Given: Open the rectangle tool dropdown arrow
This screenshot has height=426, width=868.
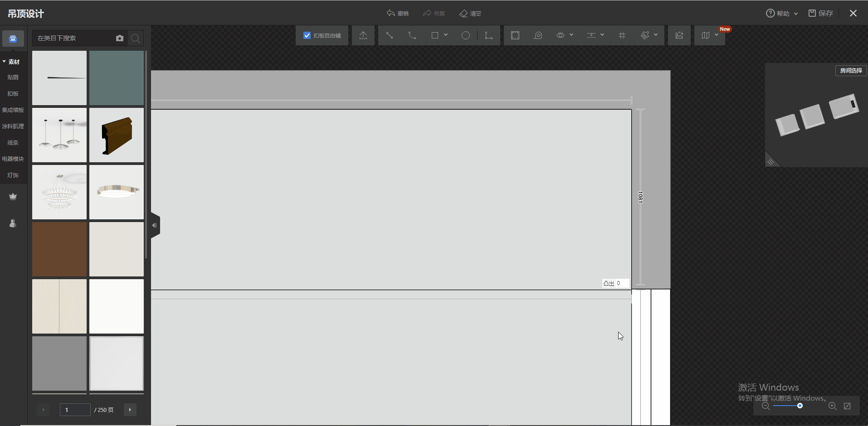Looking at the screenshot, I should 446,35.
